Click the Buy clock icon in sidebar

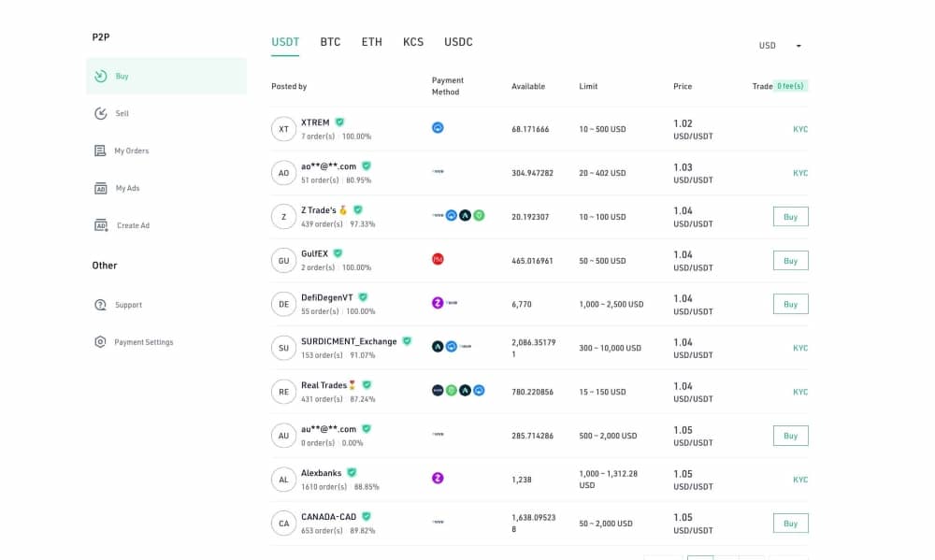101,76
